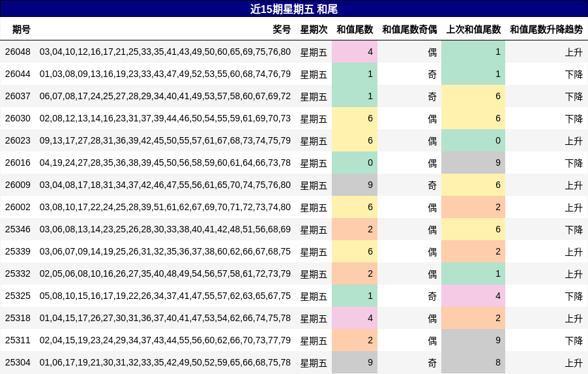Click green 和值尾数 cell 0 in row 26016
The width and height of the screenshot is (588, 374).
pos(355,163)
